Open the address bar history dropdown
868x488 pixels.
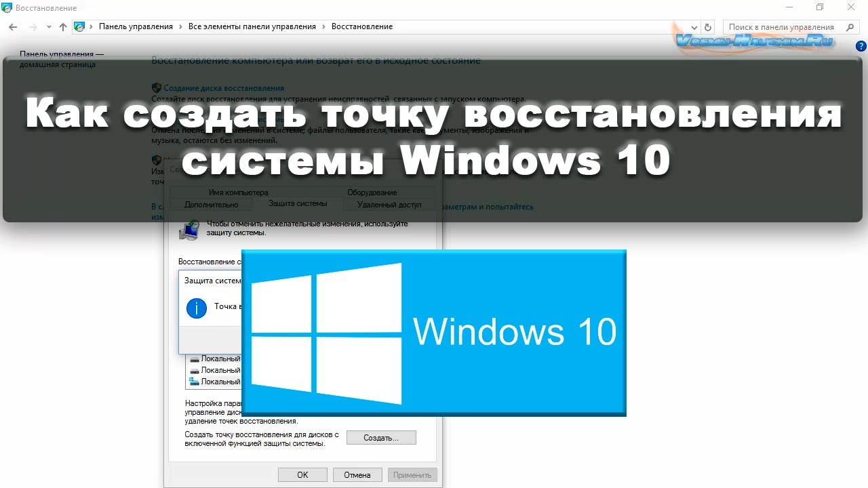[695, 27]
